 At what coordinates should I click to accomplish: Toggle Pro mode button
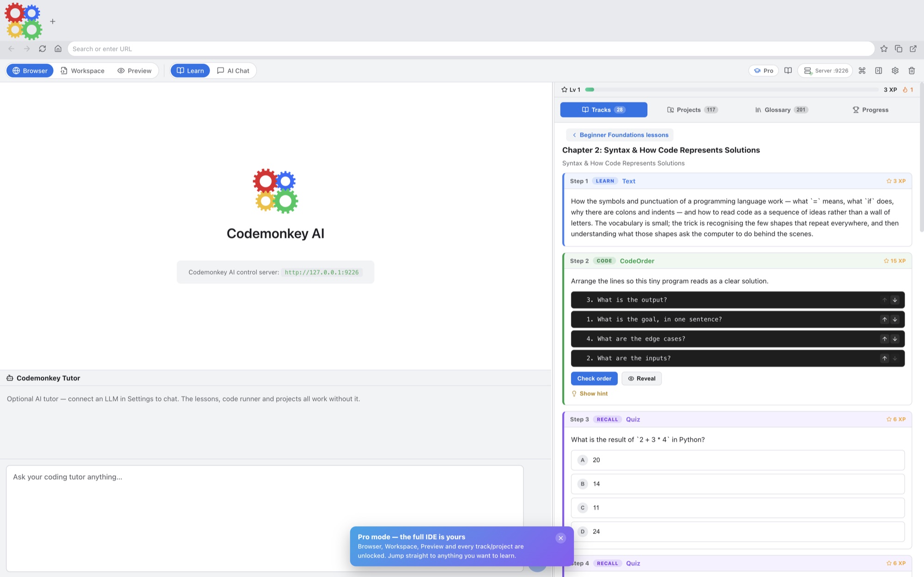763,71
